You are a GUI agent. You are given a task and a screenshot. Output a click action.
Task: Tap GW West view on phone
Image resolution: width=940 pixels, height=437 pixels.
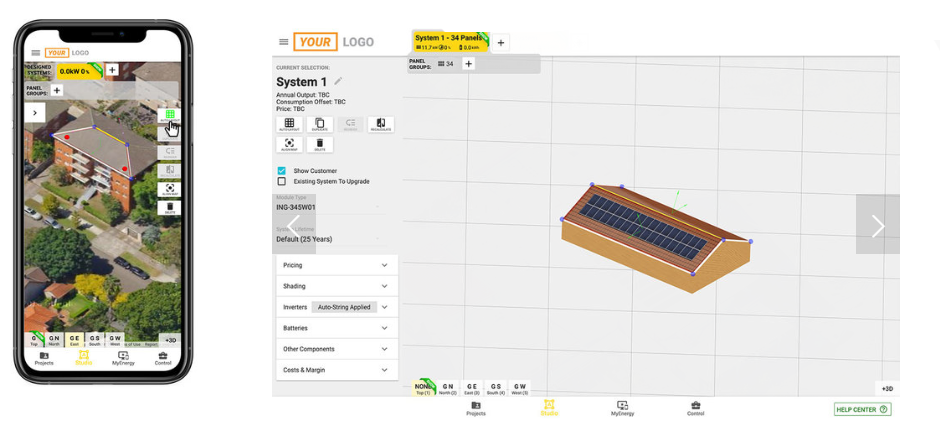(x=115, y=340)
